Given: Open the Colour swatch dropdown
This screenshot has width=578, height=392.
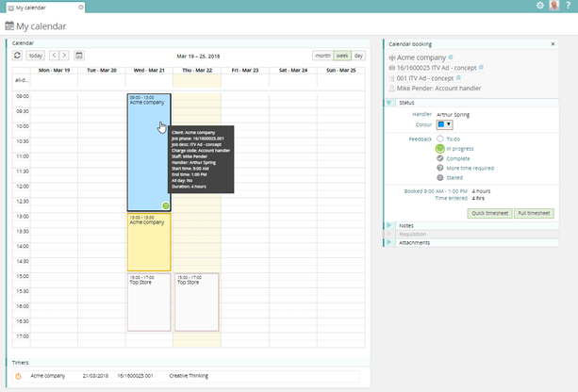Looking at the screenshot, I should 444,124.
